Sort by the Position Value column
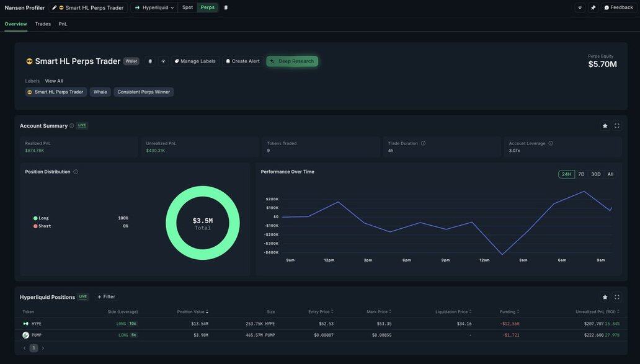 [193, 312]
